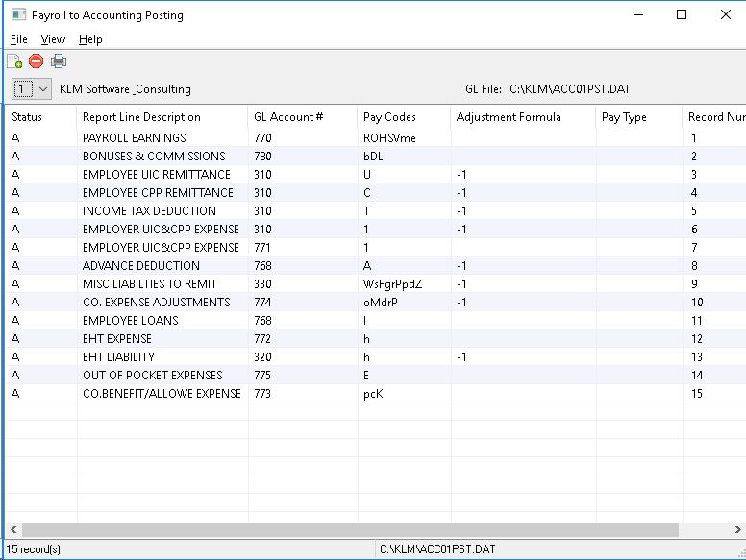Click the printer icon in the toolbar

(59, 61)
